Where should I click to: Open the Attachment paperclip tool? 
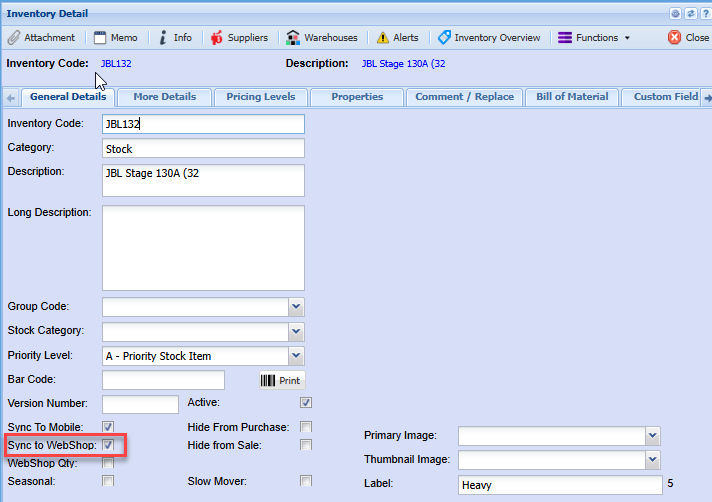[41, 38]
